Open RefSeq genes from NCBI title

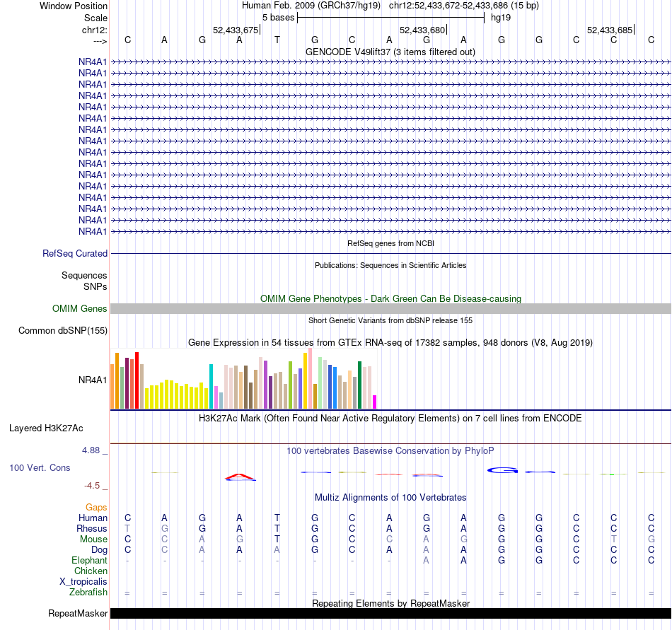coord(390,243)
